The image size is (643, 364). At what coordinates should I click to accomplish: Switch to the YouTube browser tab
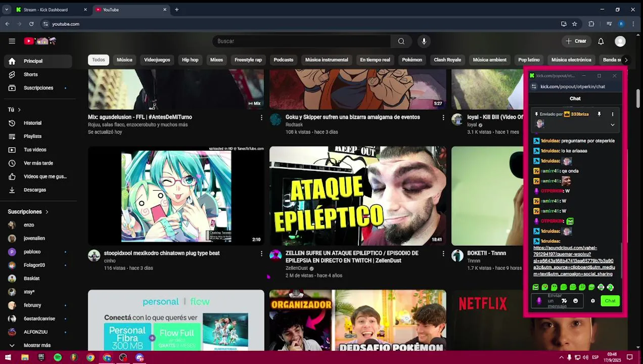[x=131, y=10]
